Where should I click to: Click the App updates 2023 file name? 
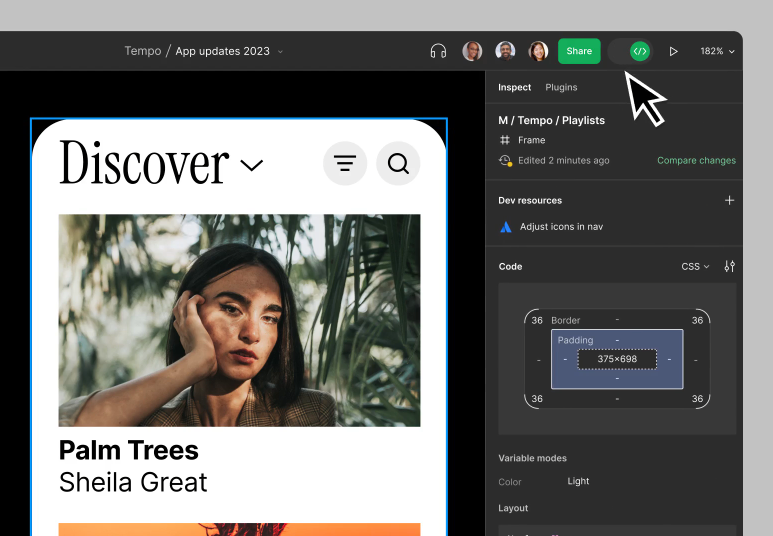click(222, 51)
